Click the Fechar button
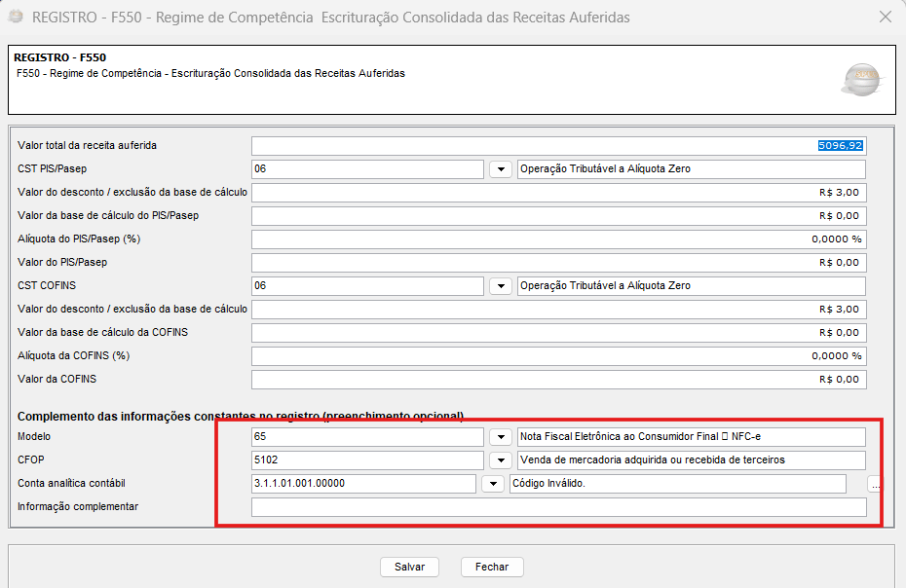The image size is (906, 588). (492, 567)
